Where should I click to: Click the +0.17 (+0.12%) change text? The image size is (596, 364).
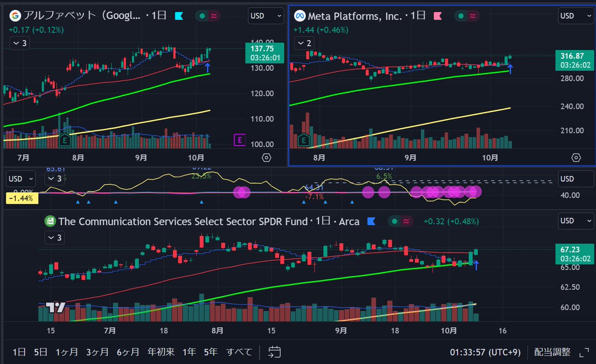(36, 30)
